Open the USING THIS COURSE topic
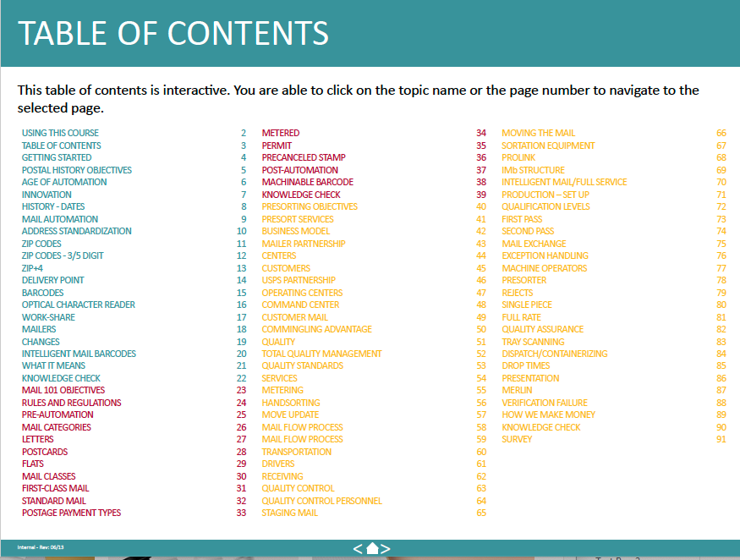Image resolution: width=740 pixels, height=560 pixels. pos(60,133)
